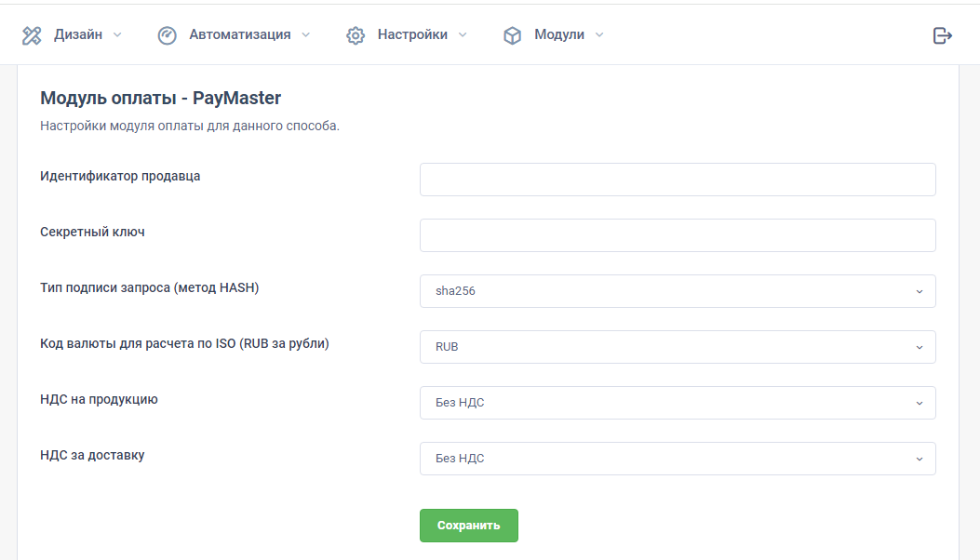The width and height of the screenshot is (980, 560).
Task: Expand chevron next to Настройки
Action: [463, 35]
